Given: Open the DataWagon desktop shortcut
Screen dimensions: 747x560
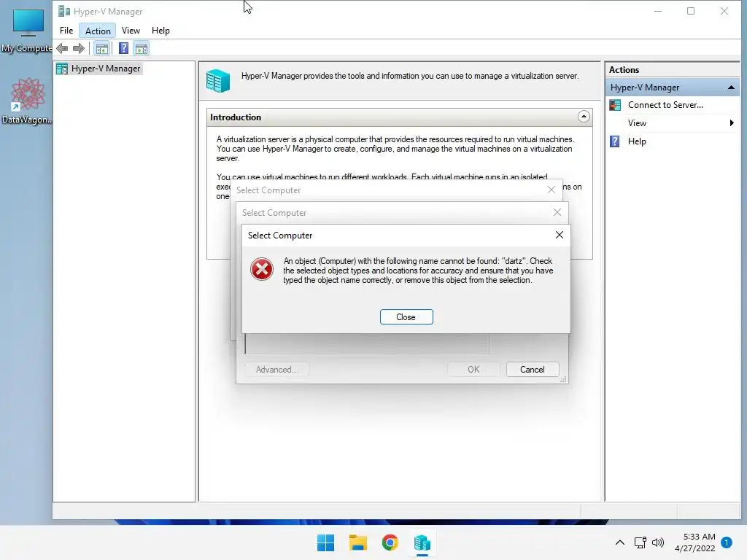Looking at the screenshot, I should coord(27,101).
